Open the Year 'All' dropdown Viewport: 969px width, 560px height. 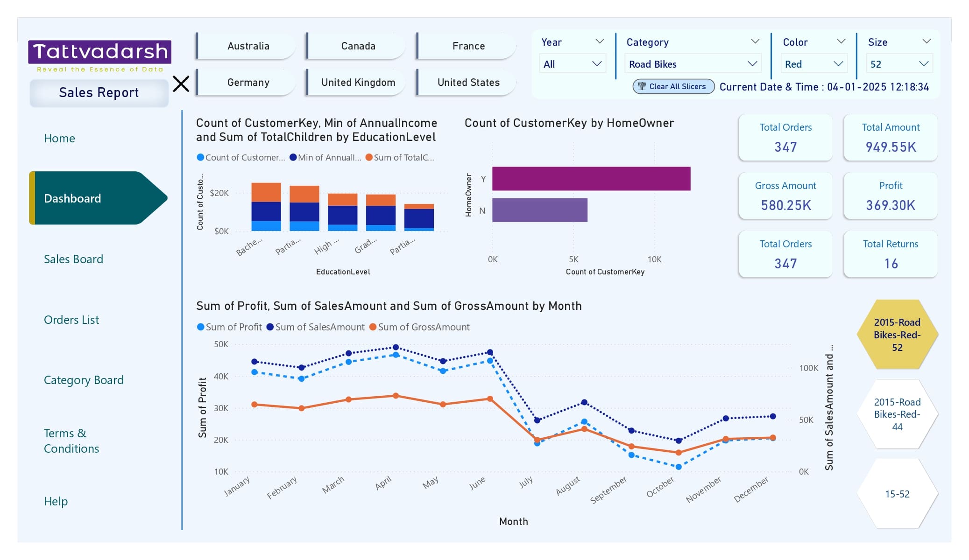(x=573, y=64)
